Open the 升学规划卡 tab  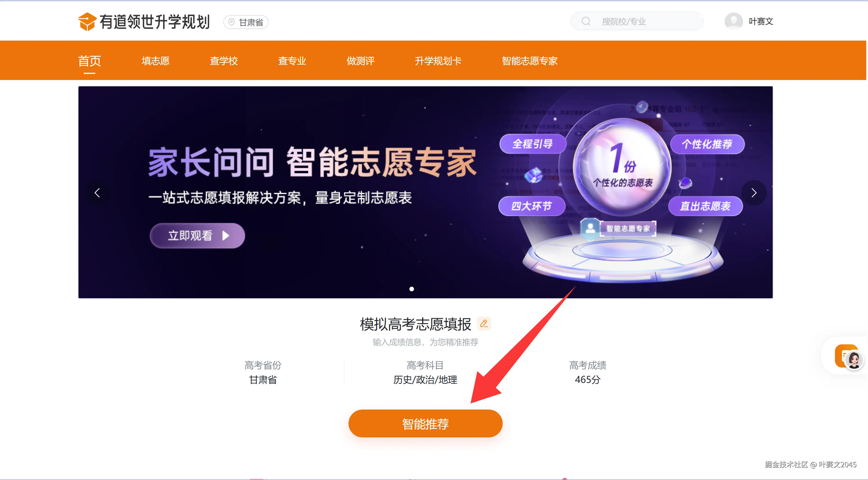click(x=438, y=61)
